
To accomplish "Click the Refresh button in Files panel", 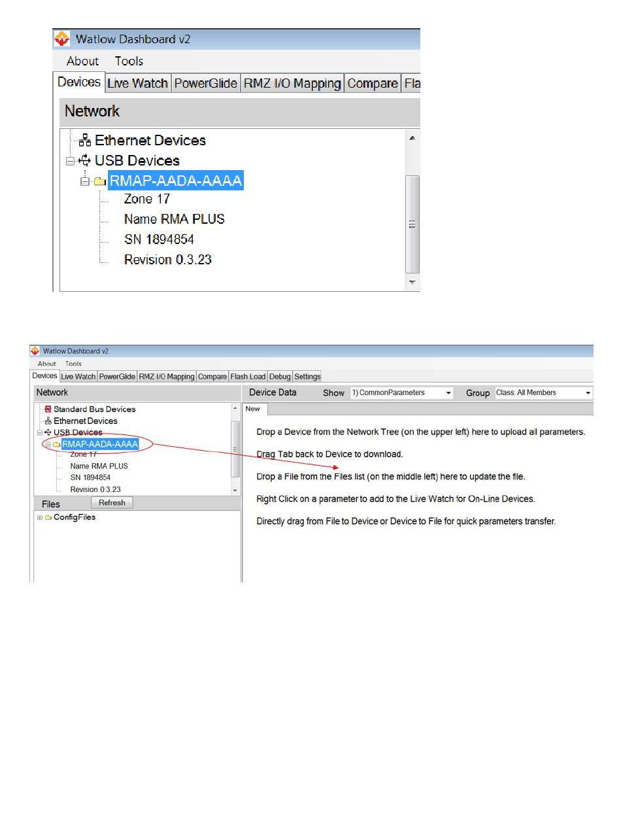I will [112, 502].
